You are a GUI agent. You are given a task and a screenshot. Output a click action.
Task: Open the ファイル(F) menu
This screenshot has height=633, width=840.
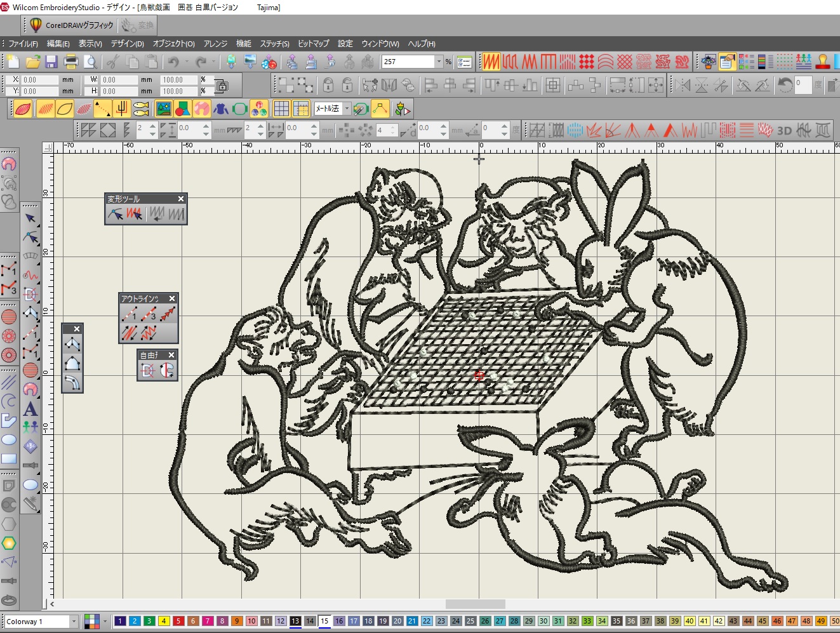[x=23, y=44]
